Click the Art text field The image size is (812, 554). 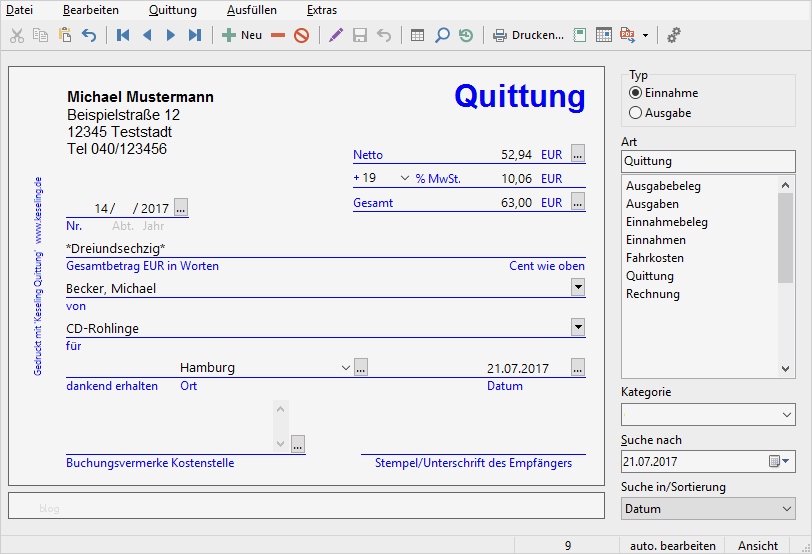point(708,161)
